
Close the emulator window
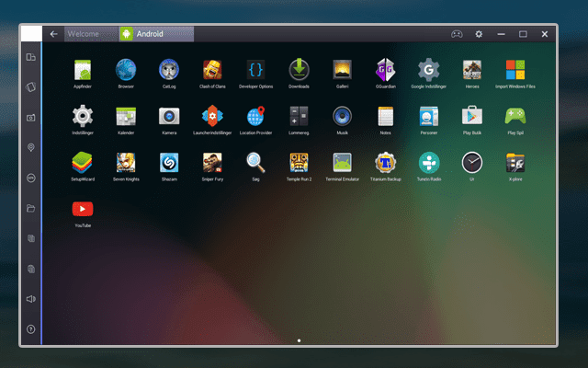pos(545,34)
